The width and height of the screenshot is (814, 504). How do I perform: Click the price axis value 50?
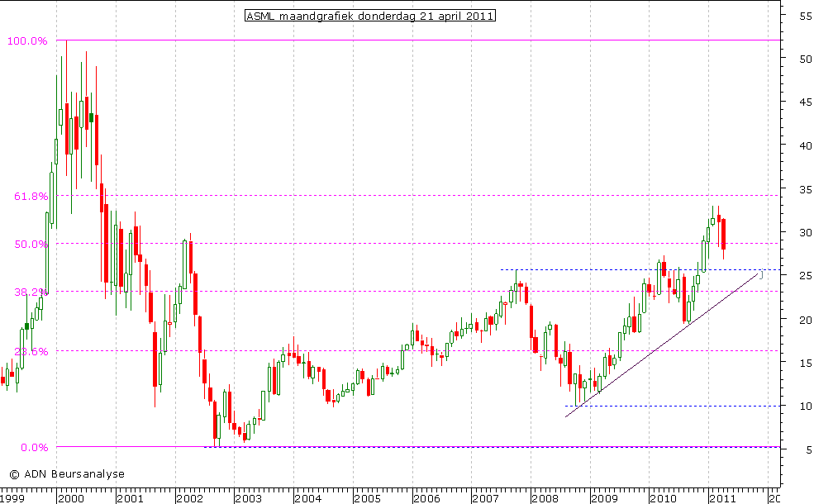[805, 59]
